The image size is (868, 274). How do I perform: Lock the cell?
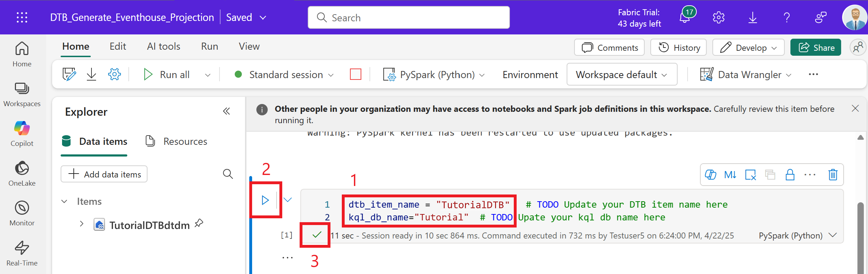click(790, 175)
